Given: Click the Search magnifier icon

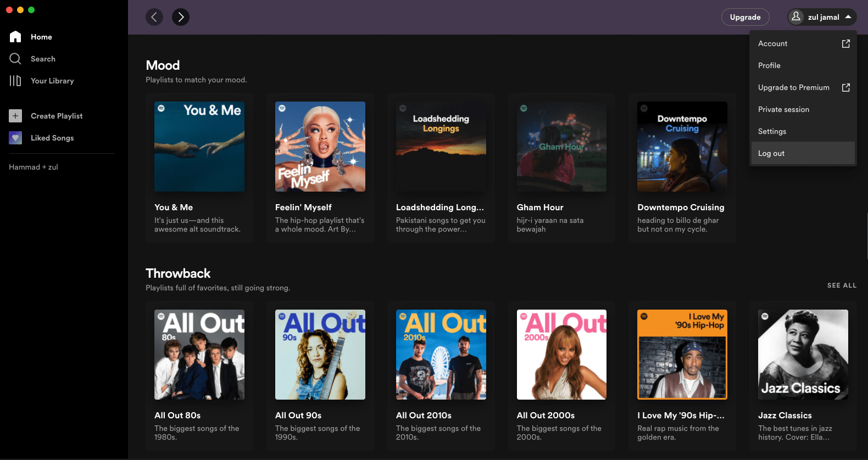Looking at the screenshot, I should (15, 59).
